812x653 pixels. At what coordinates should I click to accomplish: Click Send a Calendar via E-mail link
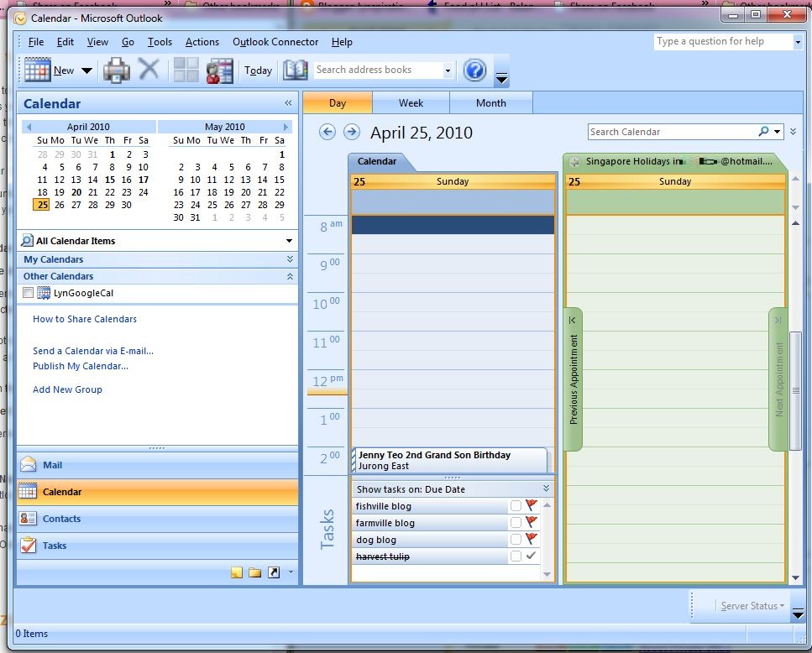(93, 351)
